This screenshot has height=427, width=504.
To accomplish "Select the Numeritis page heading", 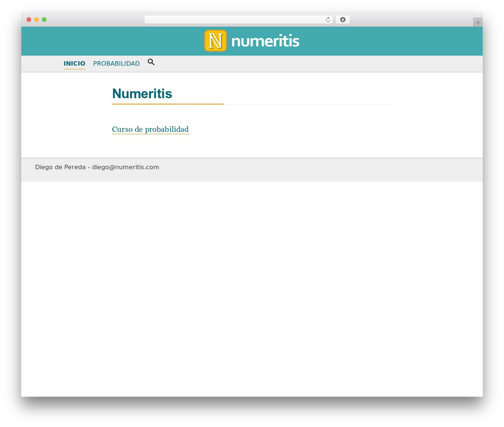I will (x=142, y=94).
